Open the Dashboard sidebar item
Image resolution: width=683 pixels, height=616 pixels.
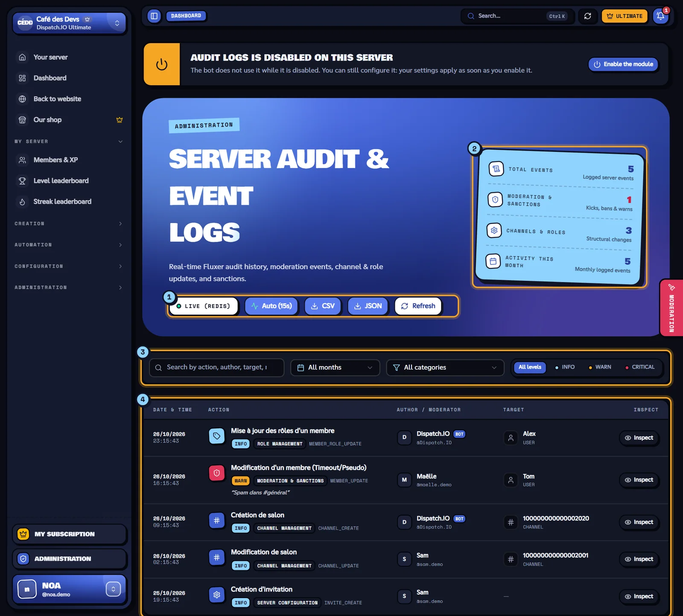click(x=69, y=78)
